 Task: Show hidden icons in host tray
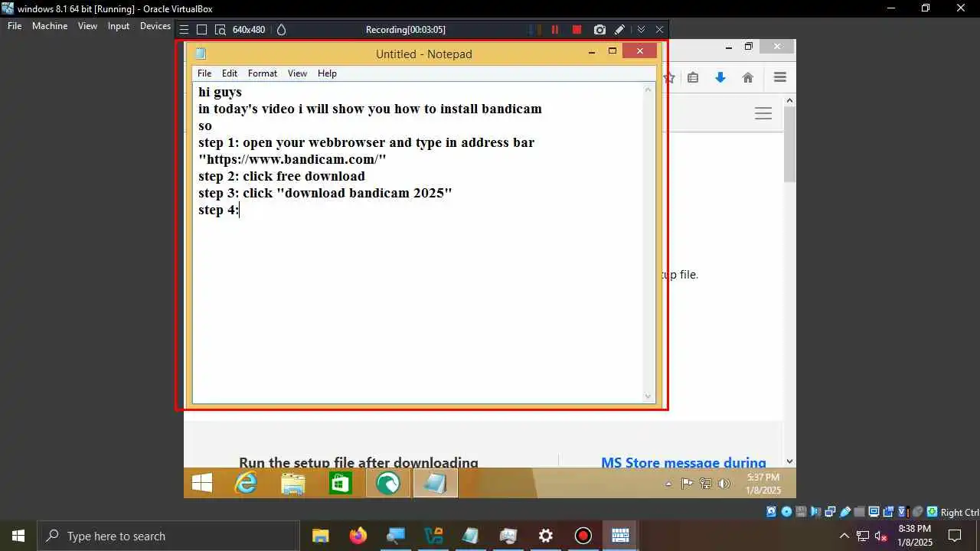(x=844, y=536)
